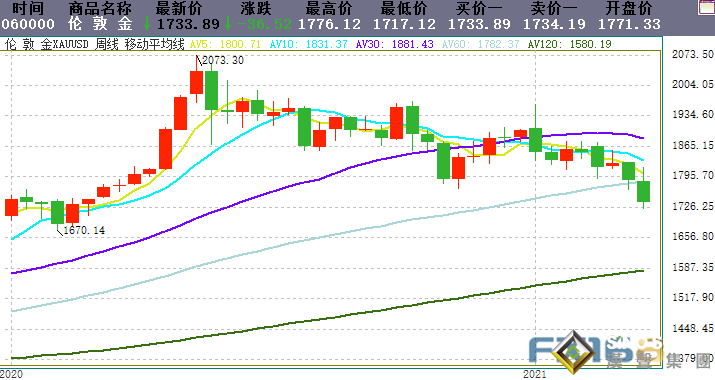Screen dimensions: 715x380
Task: Select the AV60 moving average label
Action: [481, 44]
